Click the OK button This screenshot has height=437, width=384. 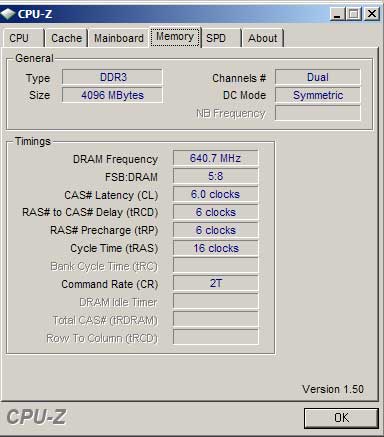341,418
